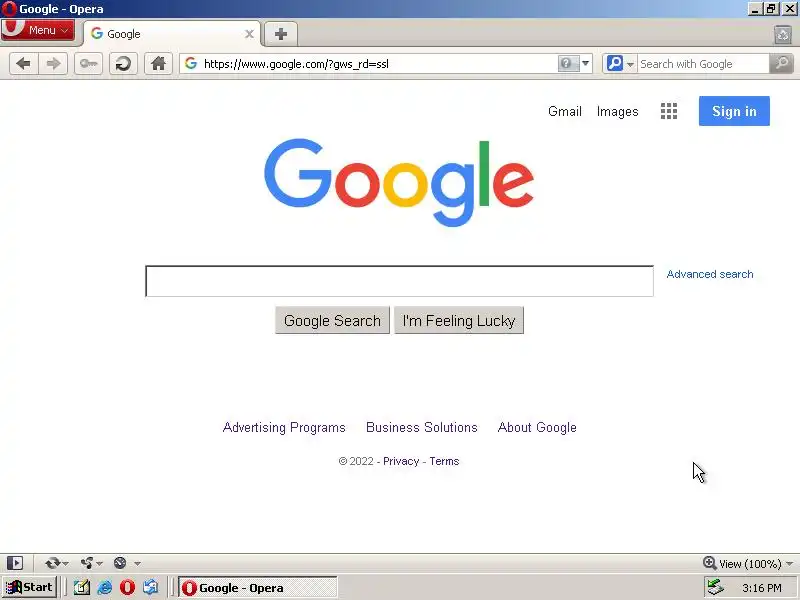Go forward to next page
Screen dimensions: 800x600
coord(53,64)
